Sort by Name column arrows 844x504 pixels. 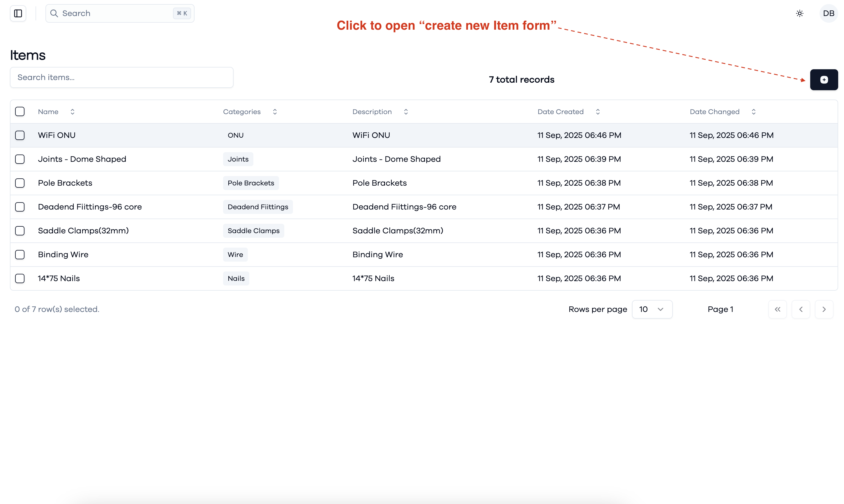tap(73, 112)
